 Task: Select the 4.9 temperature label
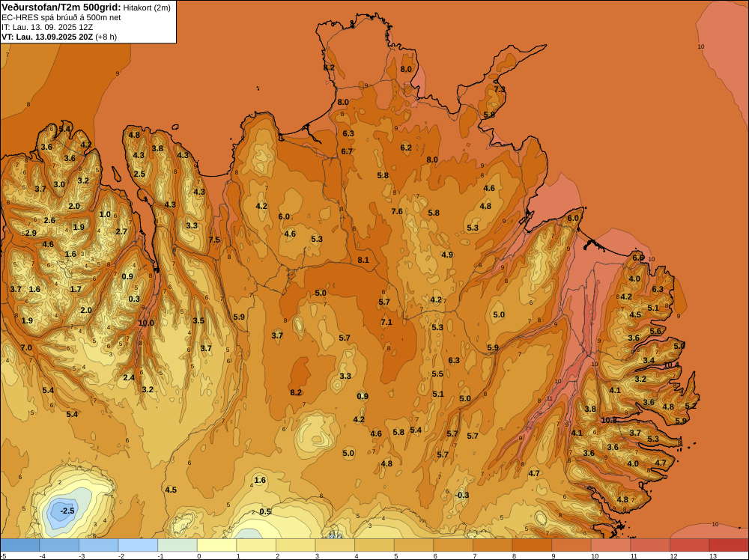click(x=447, y=255)
